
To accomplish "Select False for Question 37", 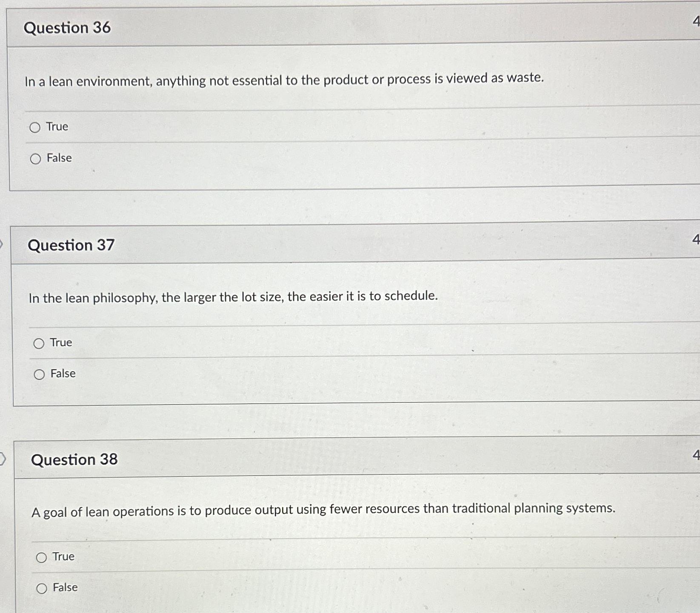I will click(x=40, y=374).
